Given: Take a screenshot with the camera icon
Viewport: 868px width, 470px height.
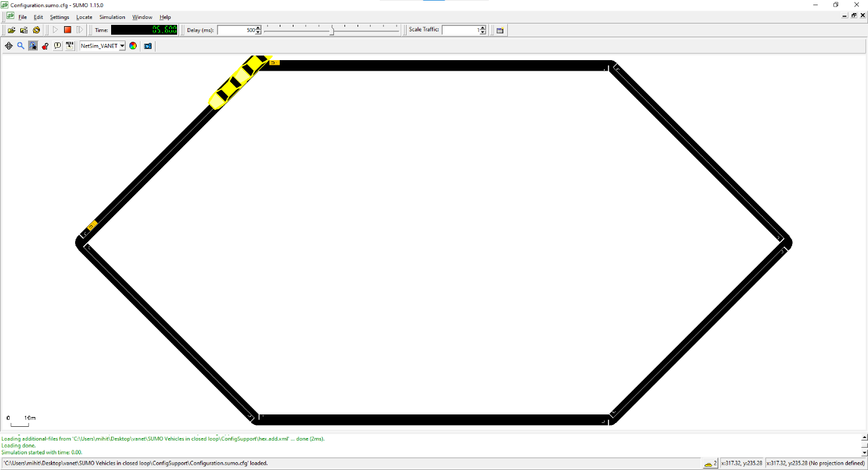Looking at the screenshot, I should [x=148, y=46].
